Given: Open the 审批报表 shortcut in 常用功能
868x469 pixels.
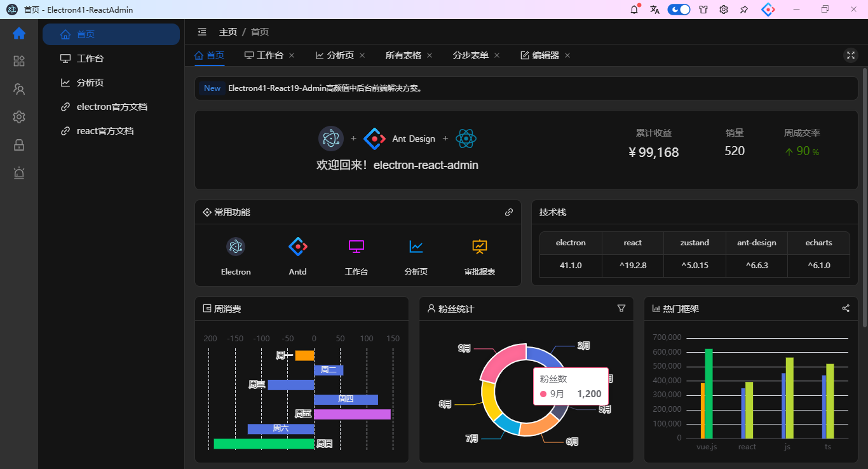Looking at the screenshot, I should pos(480,257).
